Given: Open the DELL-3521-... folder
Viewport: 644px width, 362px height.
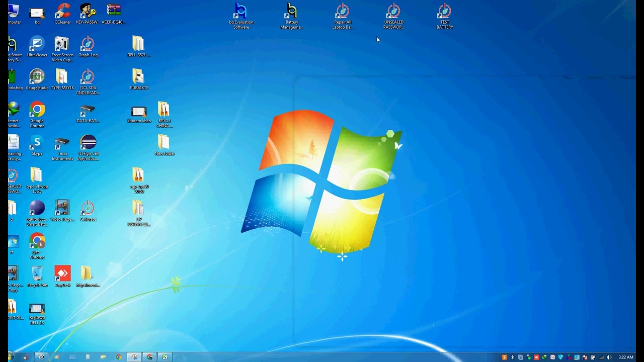Looking at the screenshot, I should [138, 47].
